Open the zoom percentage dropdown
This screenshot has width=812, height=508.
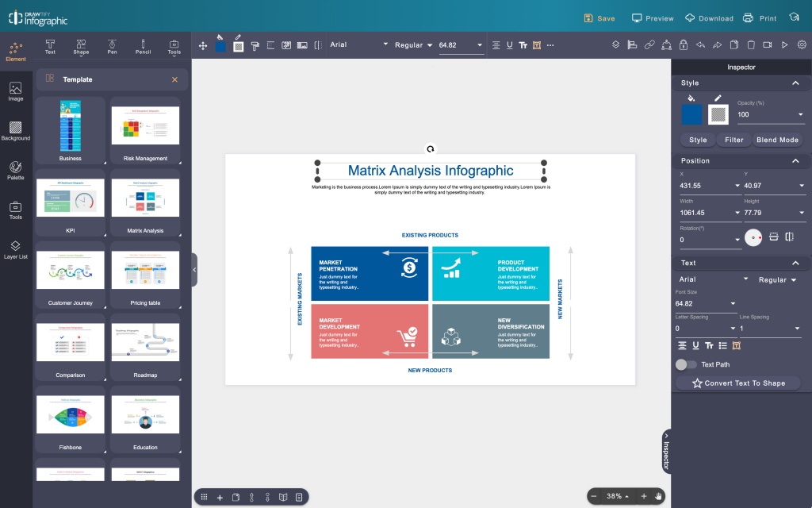(x=616, y=496)
